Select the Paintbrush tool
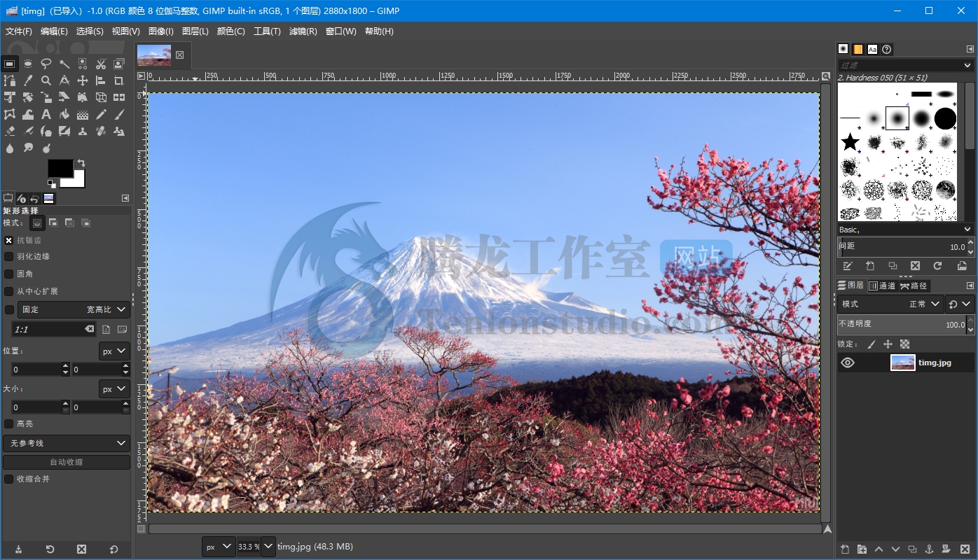 point(119,114)
